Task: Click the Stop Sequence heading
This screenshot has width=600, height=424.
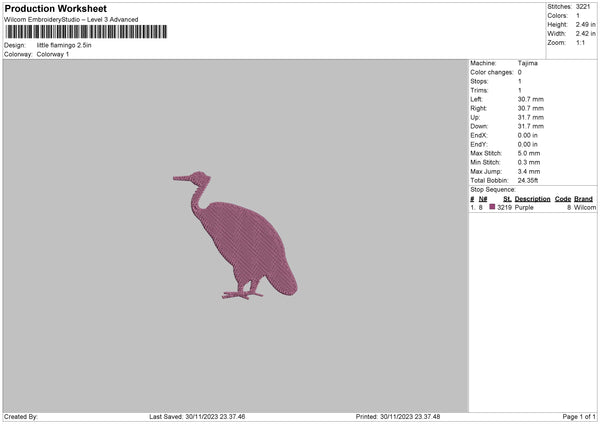Action: 492,189
